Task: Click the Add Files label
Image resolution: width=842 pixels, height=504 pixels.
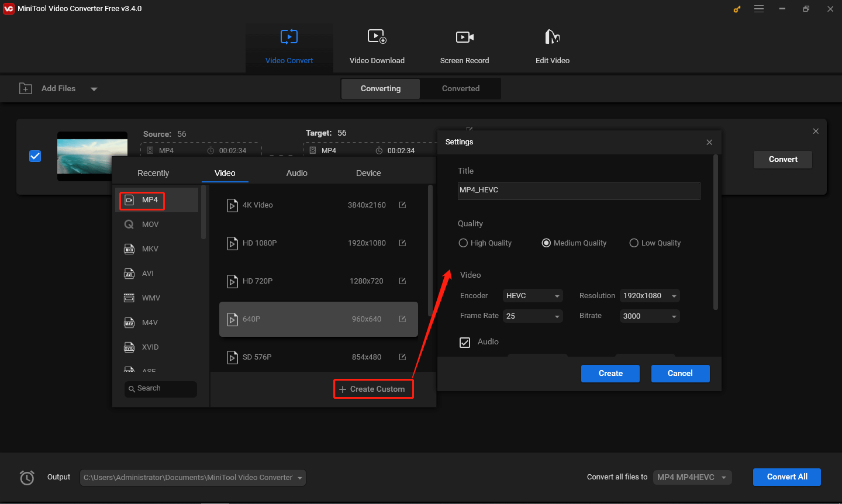Action: pyautogui.click(x=58, y=88)
